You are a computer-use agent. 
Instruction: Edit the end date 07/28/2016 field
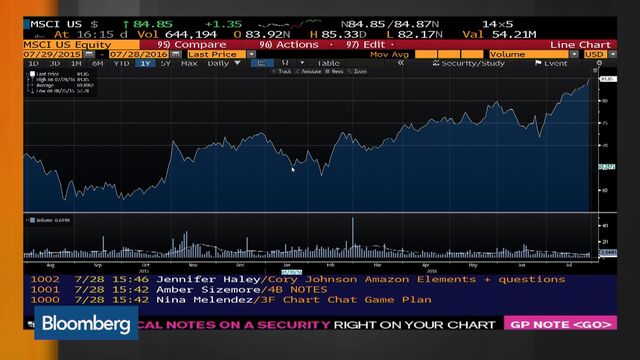[139, 54]
